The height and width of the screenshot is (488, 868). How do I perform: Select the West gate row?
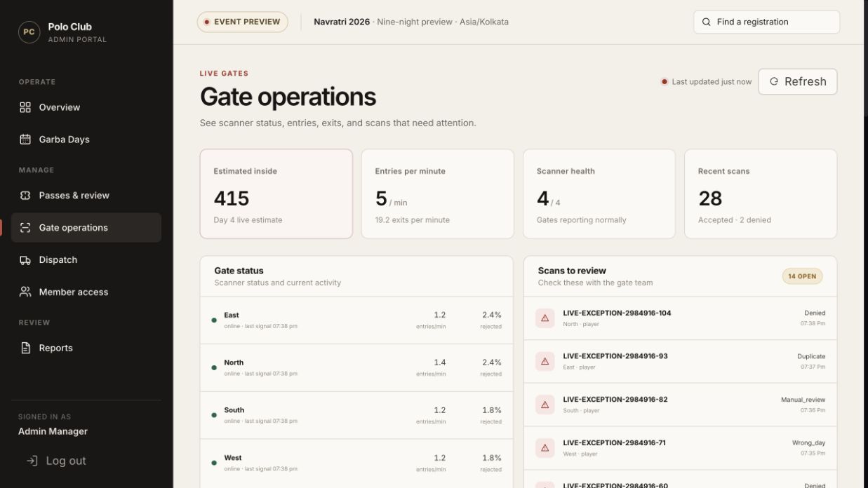pos(356,463)
